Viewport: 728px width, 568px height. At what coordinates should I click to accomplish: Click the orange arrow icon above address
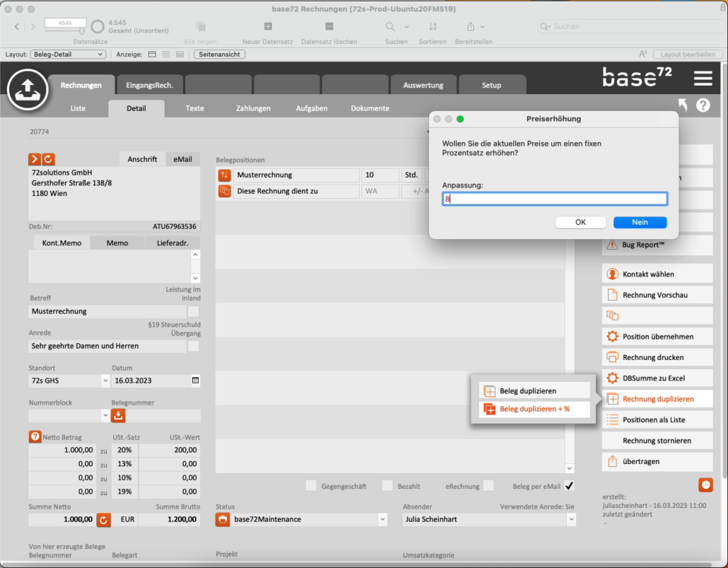35,159
